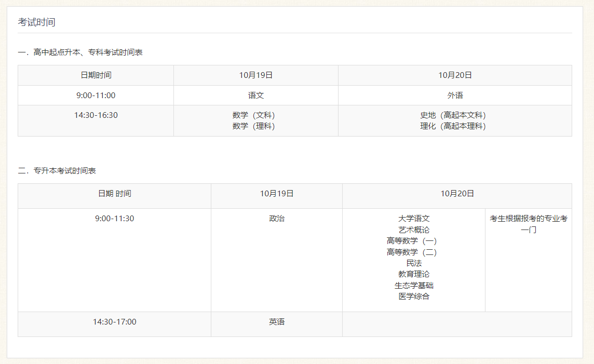Click the 高等数学（一）subject entry
Screen dimensions: 594x364
coord(412,241)
